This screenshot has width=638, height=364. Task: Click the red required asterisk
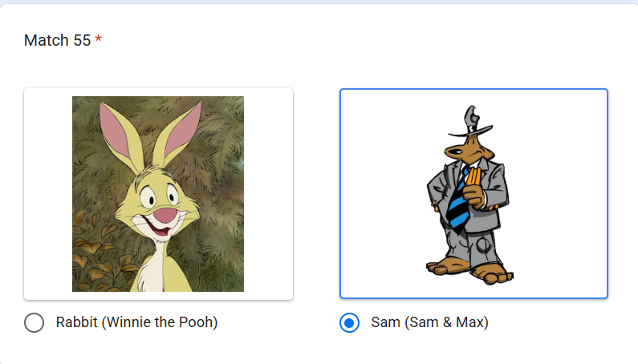click(x=98, y=39)
